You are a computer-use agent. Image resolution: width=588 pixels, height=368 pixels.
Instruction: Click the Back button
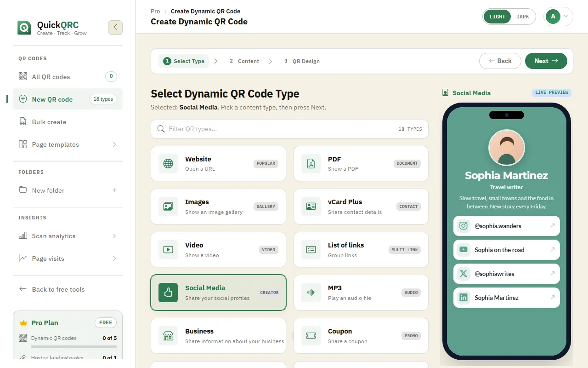click(500, 61)
